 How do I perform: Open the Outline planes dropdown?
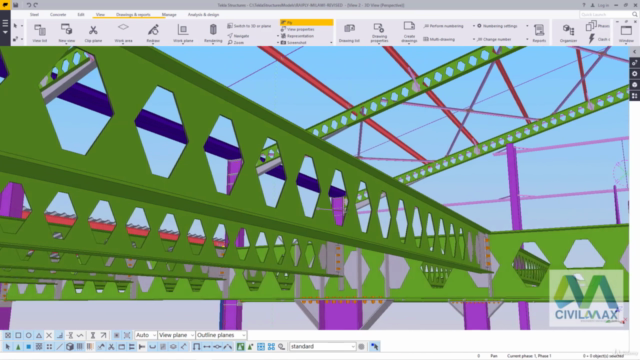221,335
